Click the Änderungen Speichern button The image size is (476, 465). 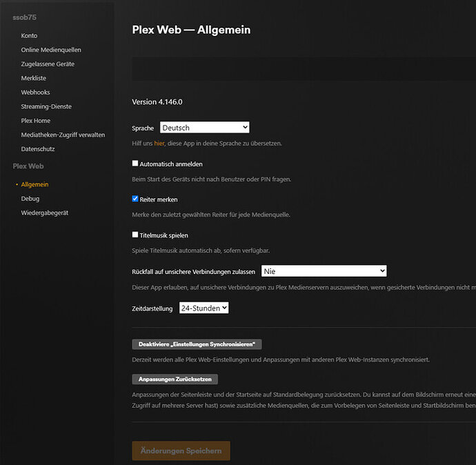point(181,451)
